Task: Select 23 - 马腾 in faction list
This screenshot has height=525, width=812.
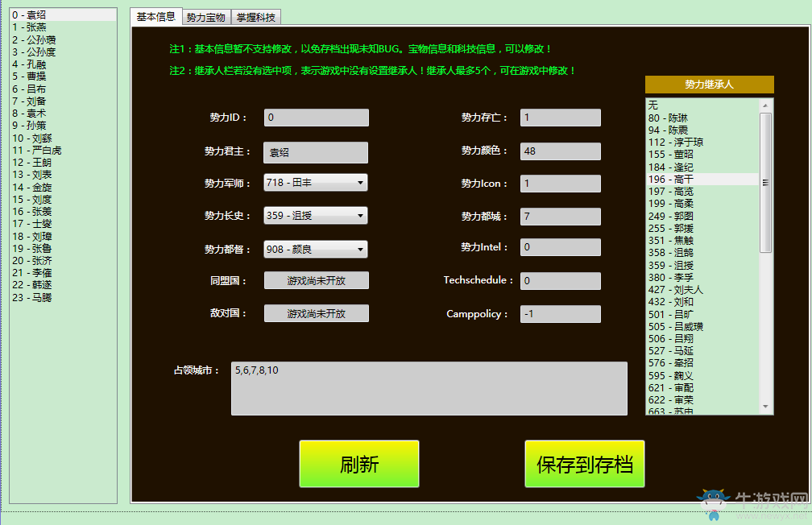Action: point(63,298)
